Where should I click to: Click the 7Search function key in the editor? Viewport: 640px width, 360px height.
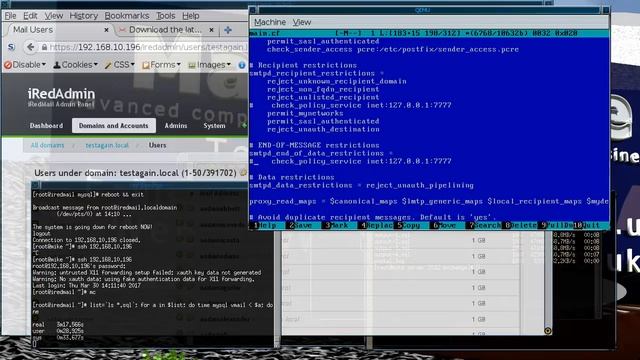(483, 225)
